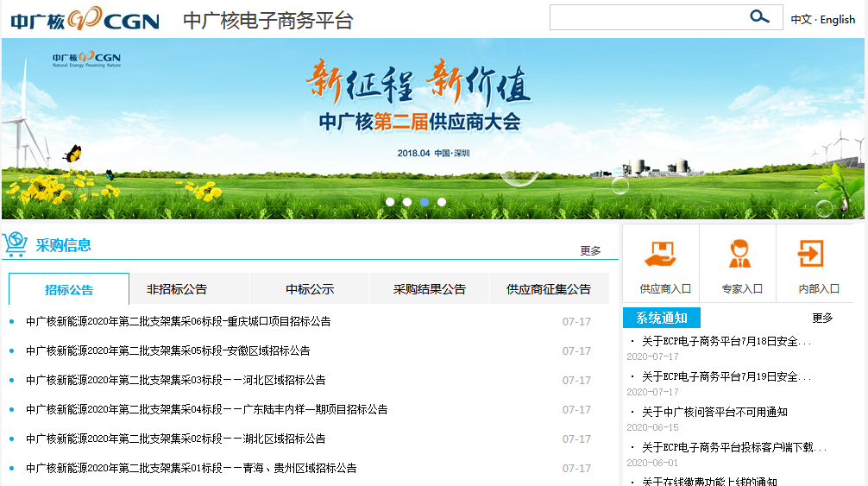Viewport: 868px width, 486px height.
Task: Switch to the 采购结果公告 tab
Action: click(430, 289)
